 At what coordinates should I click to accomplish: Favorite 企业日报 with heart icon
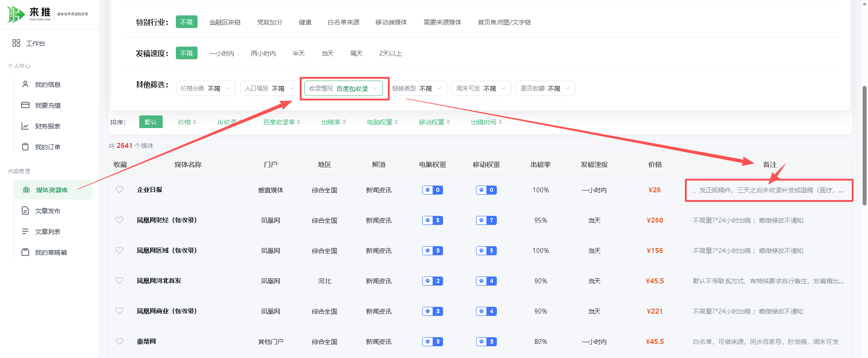point(119,190)
